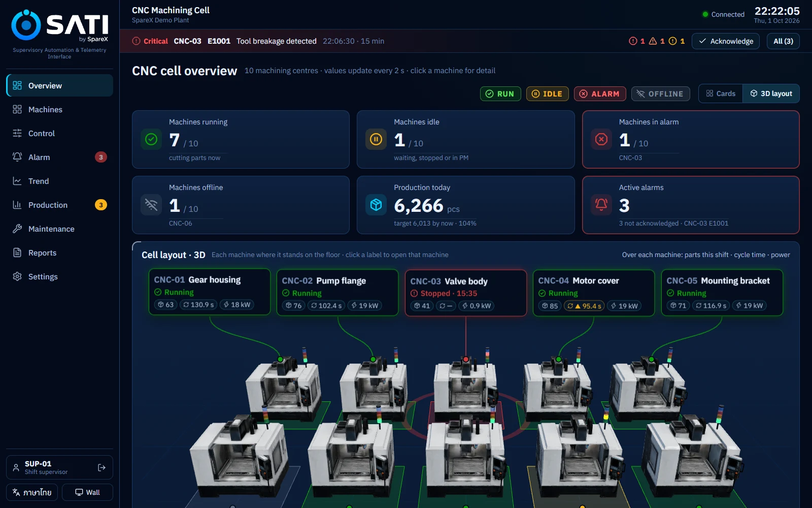Toggle the ALARM status filter
Image resolution: width=812 pixels, height=508 pixels.
(600, 93)
